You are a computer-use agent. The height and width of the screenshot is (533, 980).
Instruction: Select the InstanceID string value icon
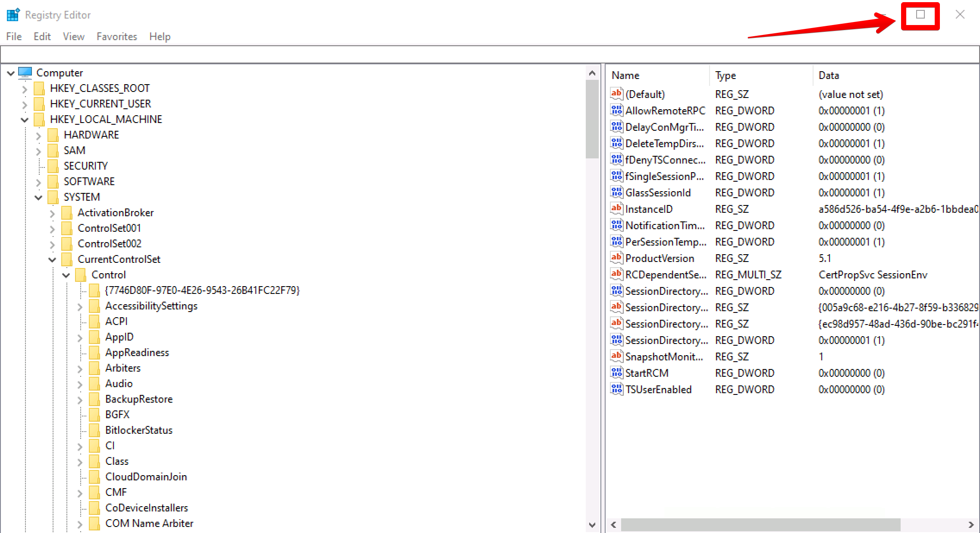coord(616,209)
